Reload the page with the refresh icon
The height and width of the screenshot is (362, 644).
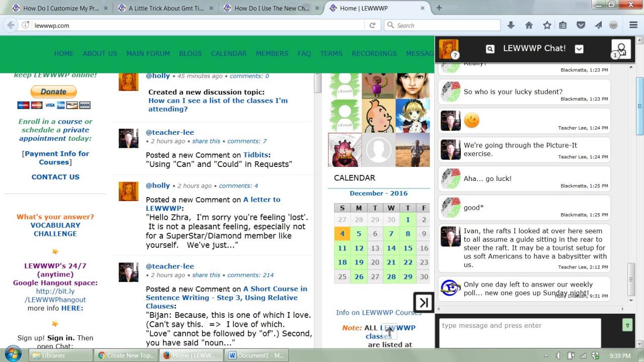coord(372,25)
